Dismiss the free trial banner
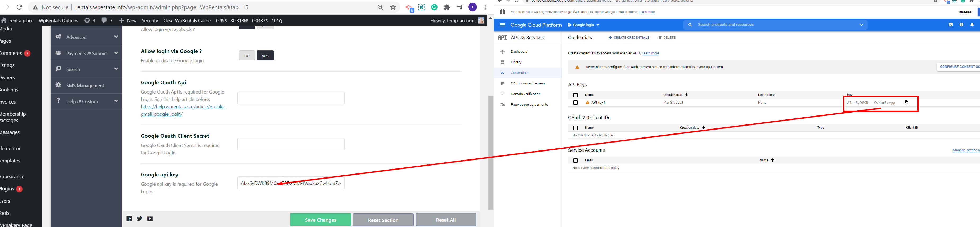This screenshot has width=980, height=227. coord(965,12)
